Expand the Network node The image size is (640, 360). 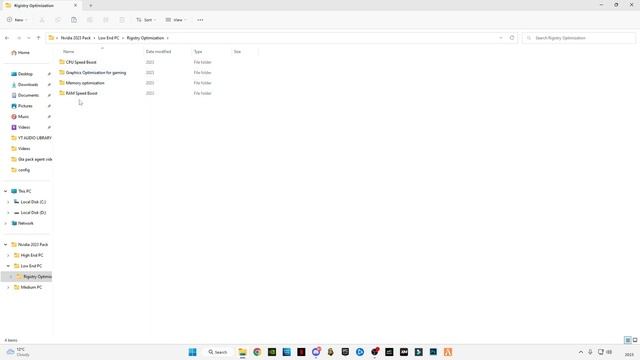click(x=5, y=223)
